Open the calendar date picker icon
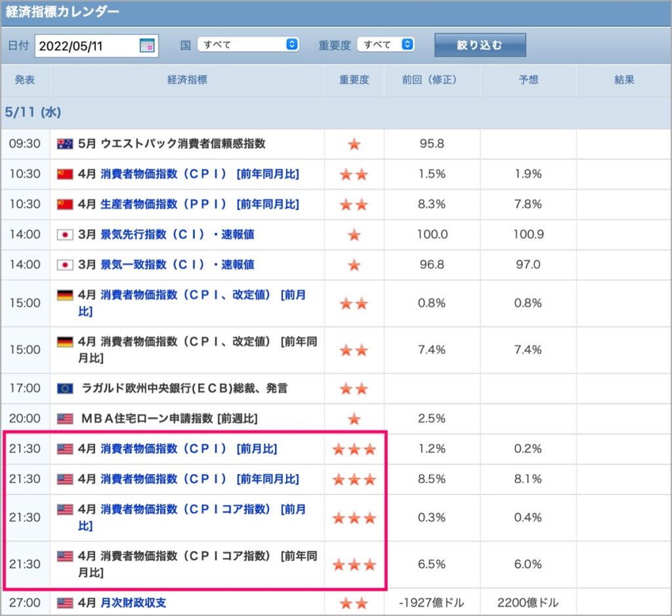Image resolution: width=672 pixels, height=616 pixels. coord(147,45)
